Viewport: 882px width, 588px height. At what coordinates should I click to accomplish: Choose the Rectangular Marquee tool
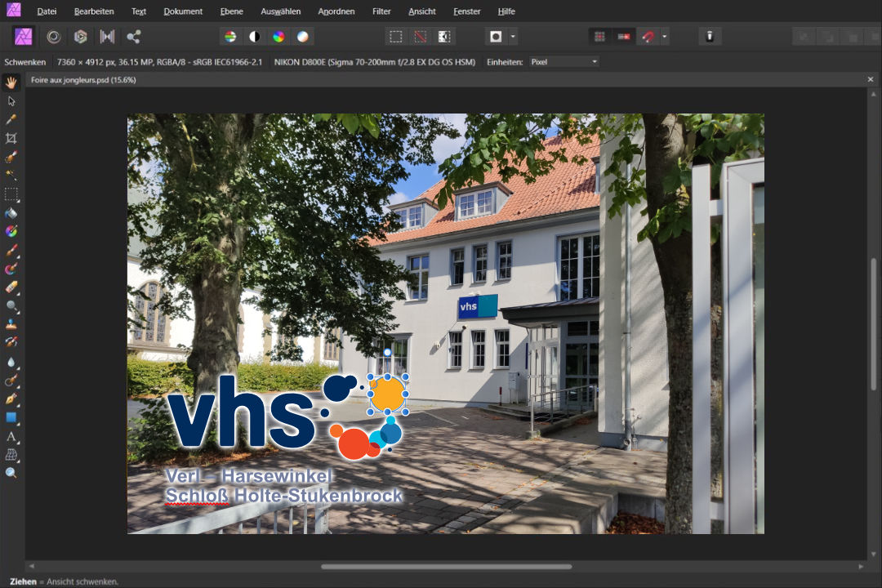[x=11, y=194]
